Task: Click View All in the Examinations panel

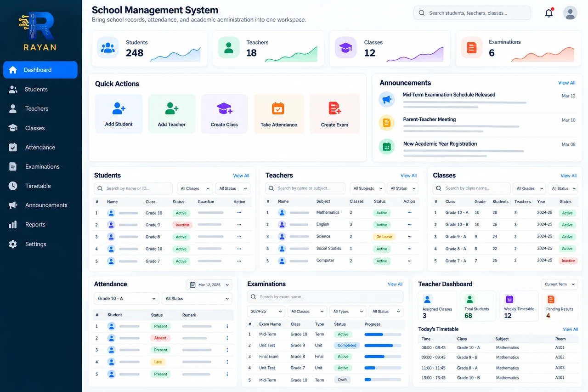Action: click(x=395, y=284)
